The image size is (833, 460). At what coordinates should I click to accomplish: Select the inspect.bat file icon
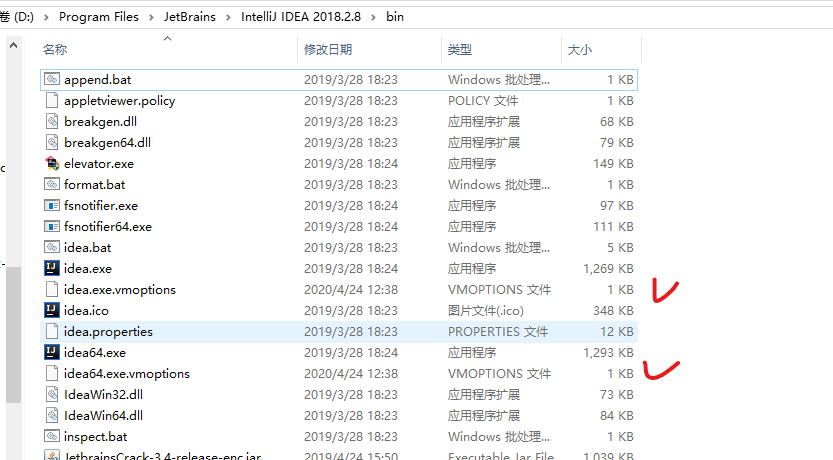[52, 436]
